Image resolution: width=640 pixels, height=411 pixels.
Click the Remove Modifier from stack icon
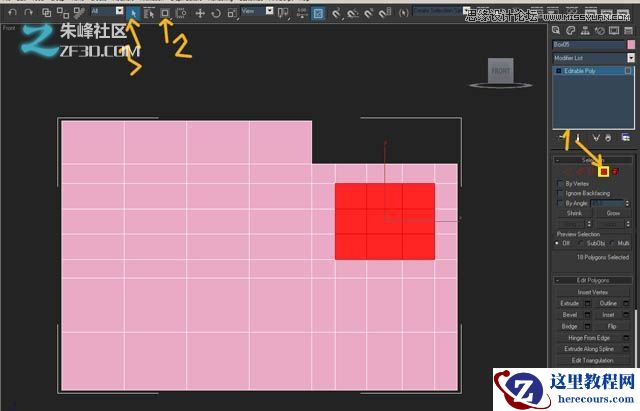click(x=608, y=138)
